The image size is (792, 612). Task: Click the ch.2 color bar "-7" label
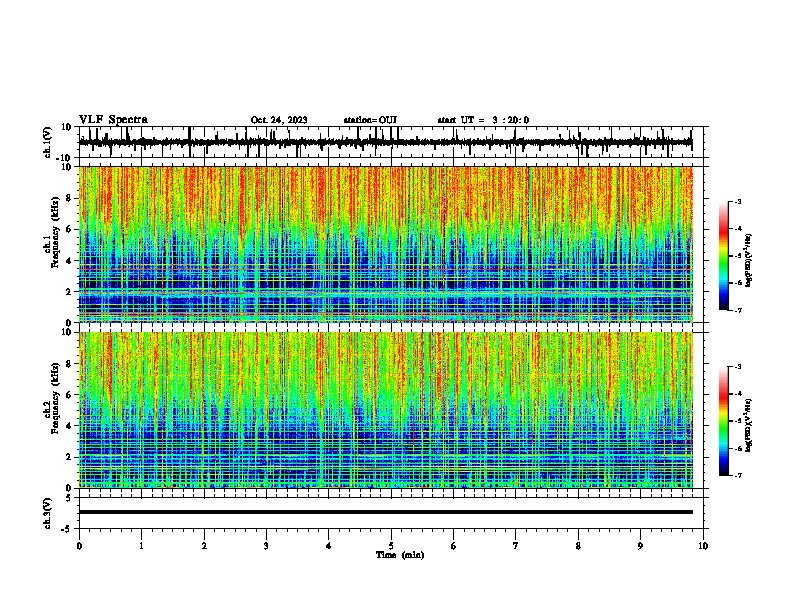click(x=738, y=475)
